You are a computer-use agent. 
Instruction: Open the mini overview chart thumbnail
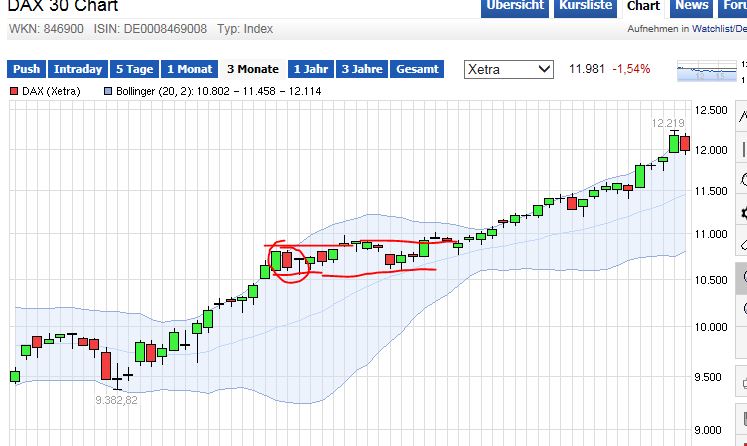pos(707,71)
